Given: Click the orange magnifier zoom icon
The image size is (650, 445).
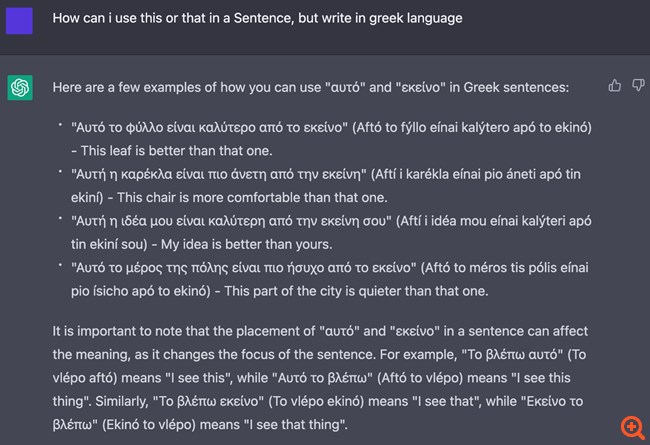Looking at the screenshot, I should point(633,427).
